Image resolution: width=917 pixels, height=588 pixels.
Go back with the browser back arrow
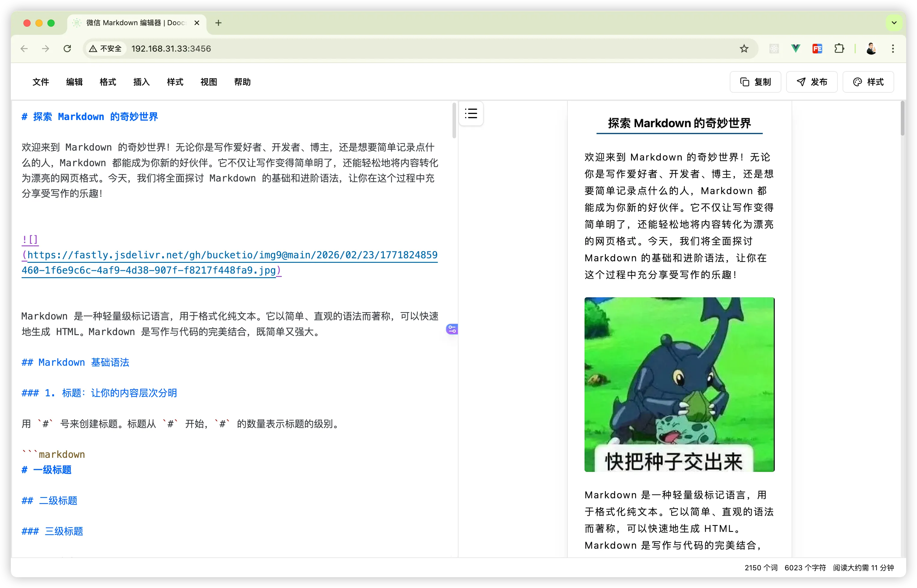(x=24, y=49)
